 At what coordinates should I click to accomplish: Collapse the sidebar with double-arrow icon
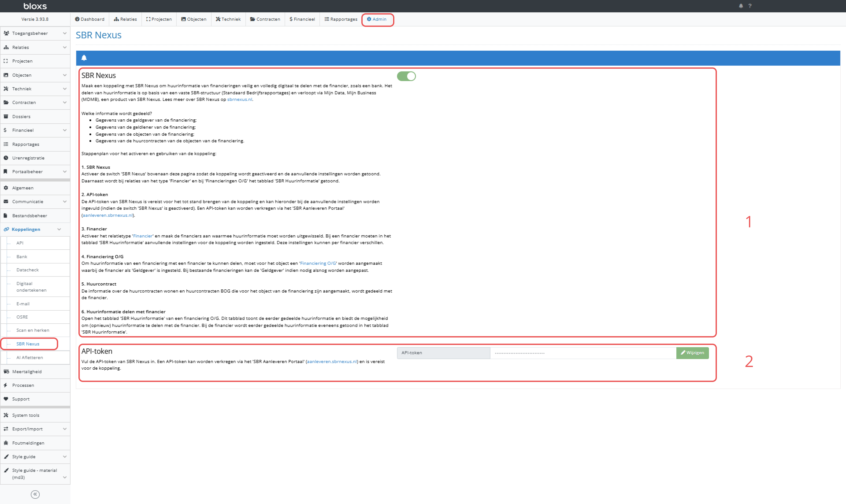tap(35, 494)
